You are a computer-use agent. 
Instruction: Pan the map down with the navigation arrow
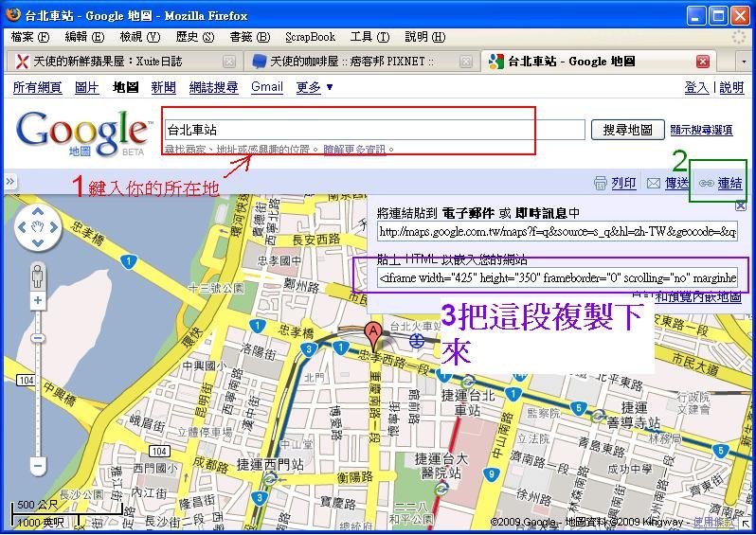pos(38,242)
